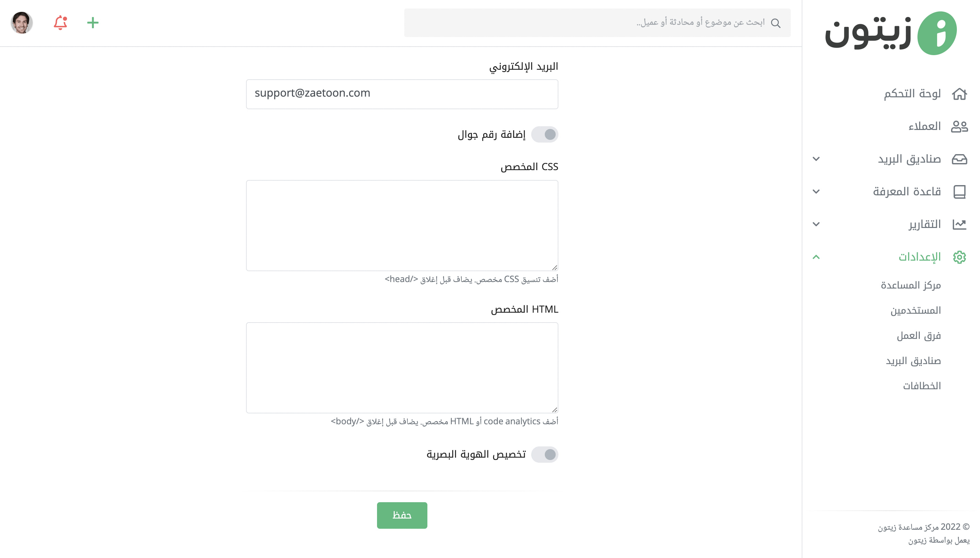
Task: Open the user profile avatar
Action: coord(22,22)
